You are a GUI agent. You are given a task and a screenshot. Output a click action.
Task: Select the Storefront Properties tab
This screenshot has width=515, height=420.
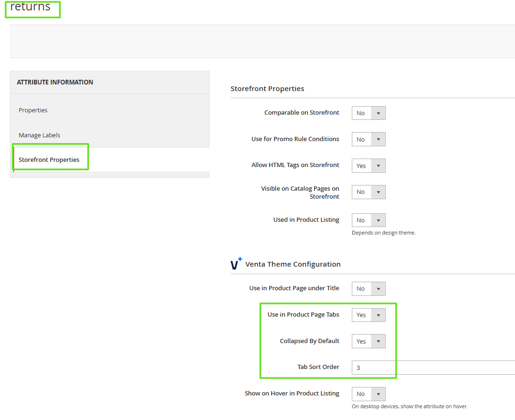(50, 160)
